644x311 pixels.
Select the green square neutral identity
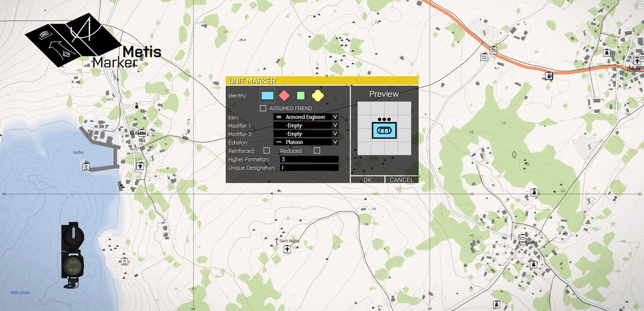[x=301, y=95]
